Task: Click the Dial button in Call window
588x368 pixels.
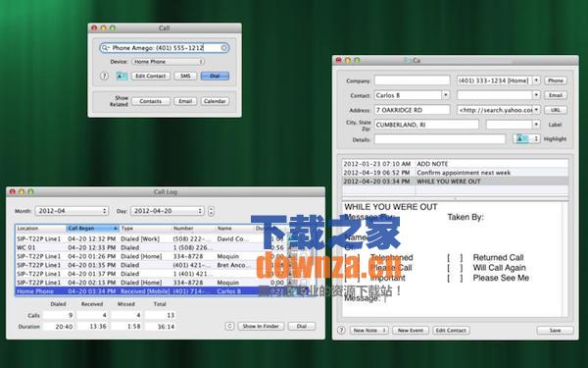Action: coord(215,76)
